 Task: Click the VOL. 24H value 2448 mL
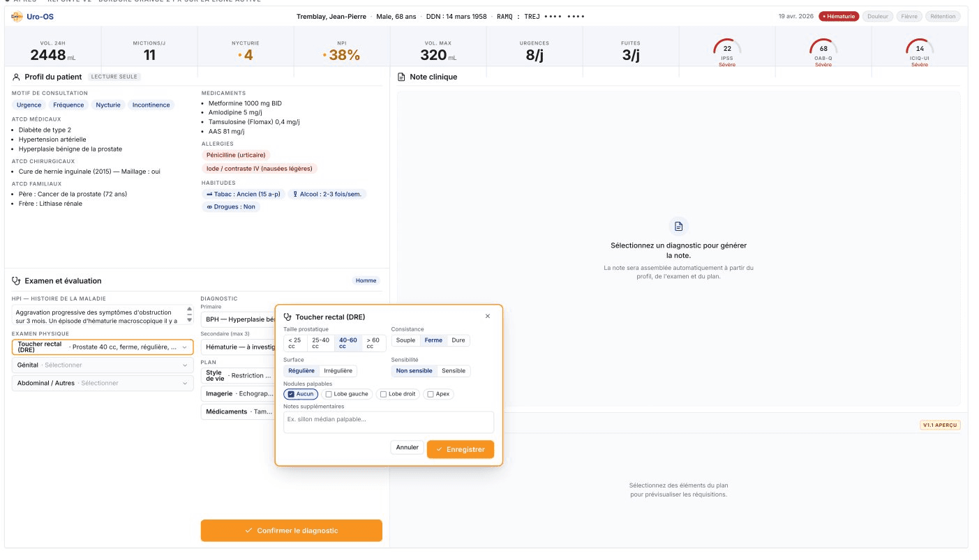pos(52,55)
